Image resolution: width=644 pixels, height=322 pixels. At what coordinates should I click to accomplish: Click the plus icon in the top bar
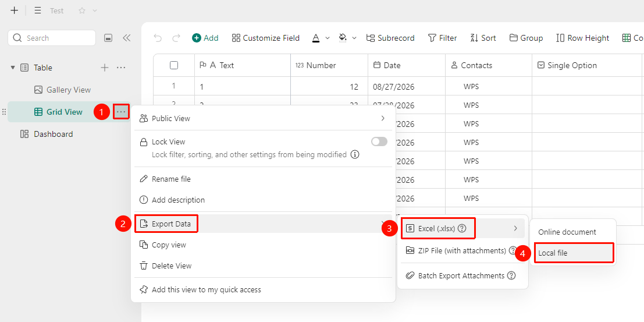(x=15, y=10)
